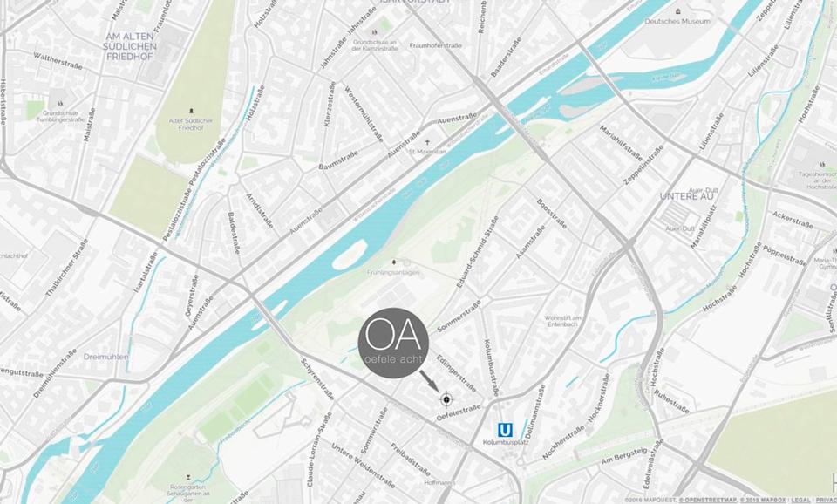This screenshot has height=504, width=837.
Task: Click the Am Alten Südlichen Friedhof district label
Action: tap(129, 46)
